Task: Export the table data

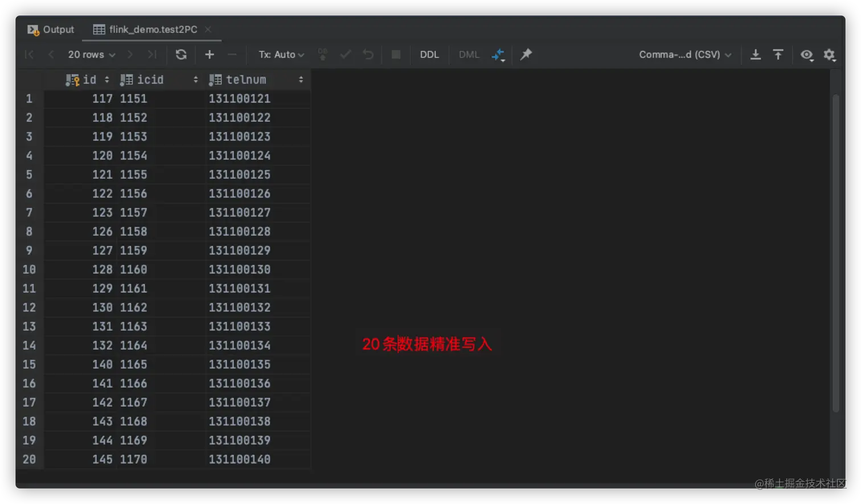Action: (755, 54)
